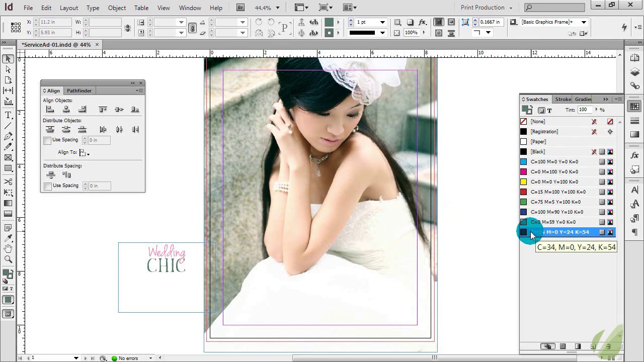Enable Use Spacing under Distribute Objects
Image resolution: width=644 pixels, height=362 pixels.
tap(48, 140)
